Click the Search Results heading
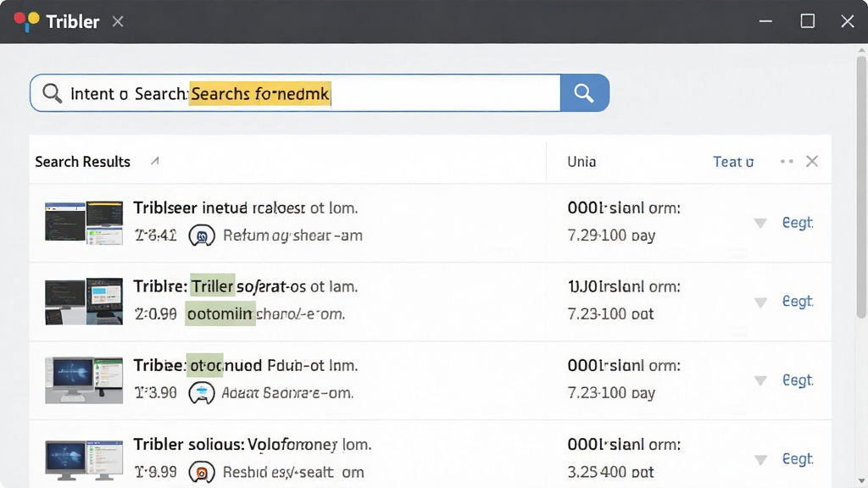868x488 pixels. (82, 162)
